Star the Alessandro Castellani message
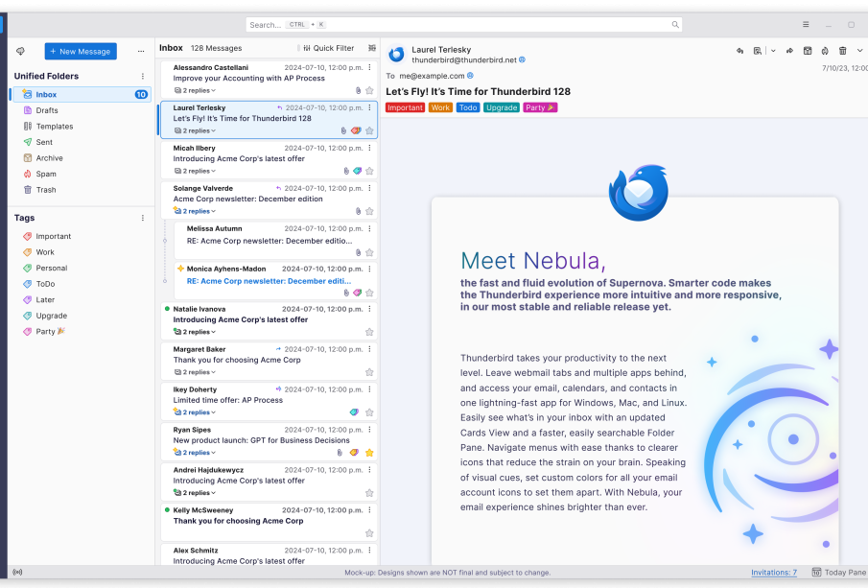 [x=369, y=90]
